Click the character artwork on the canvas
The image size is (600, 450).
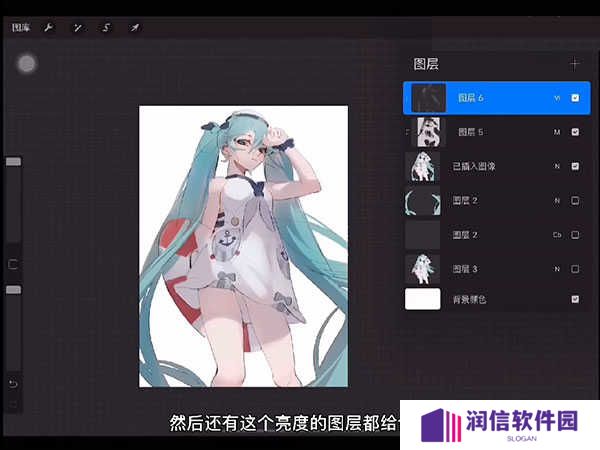click(243, 246)
